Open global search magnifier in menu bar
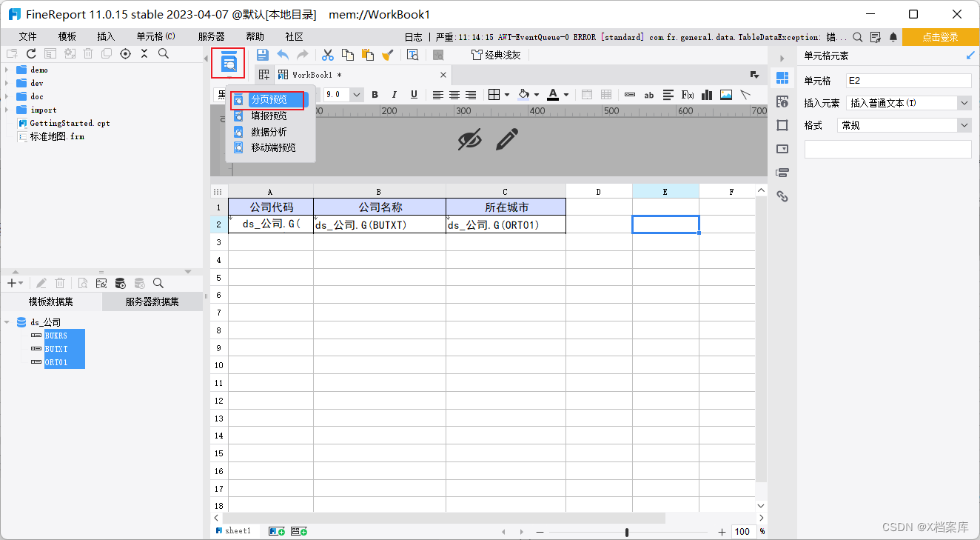The width and height of the screenshot is (980, 540). (x=858, y=36)
